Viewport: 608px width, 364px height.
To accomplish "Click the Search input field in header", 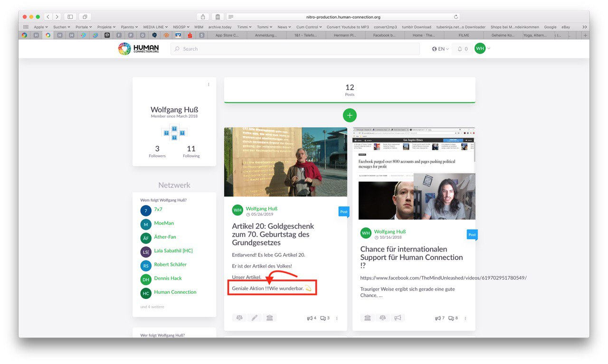I will (x=295, y=49).
